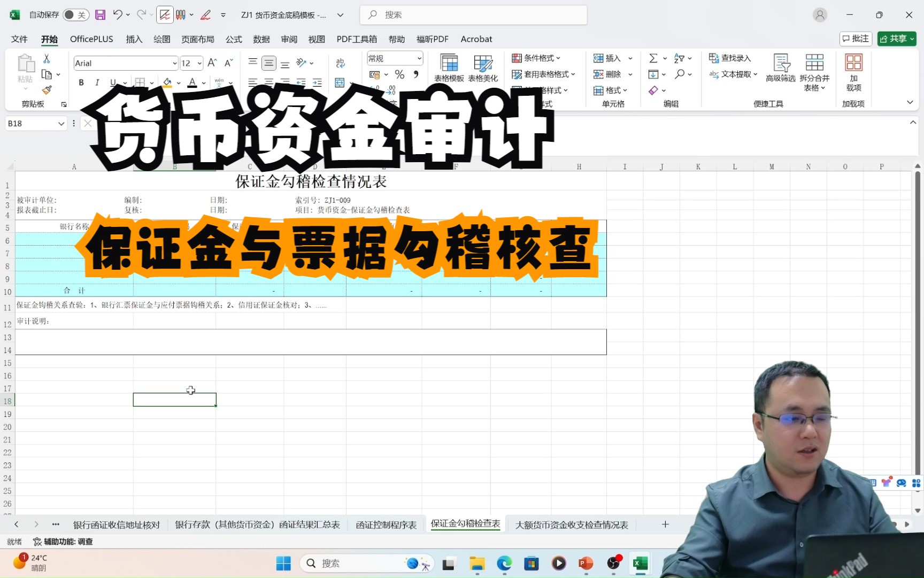Open the font size 12 dropdown
The image size is (924, 578).
[x=199, y=64]
